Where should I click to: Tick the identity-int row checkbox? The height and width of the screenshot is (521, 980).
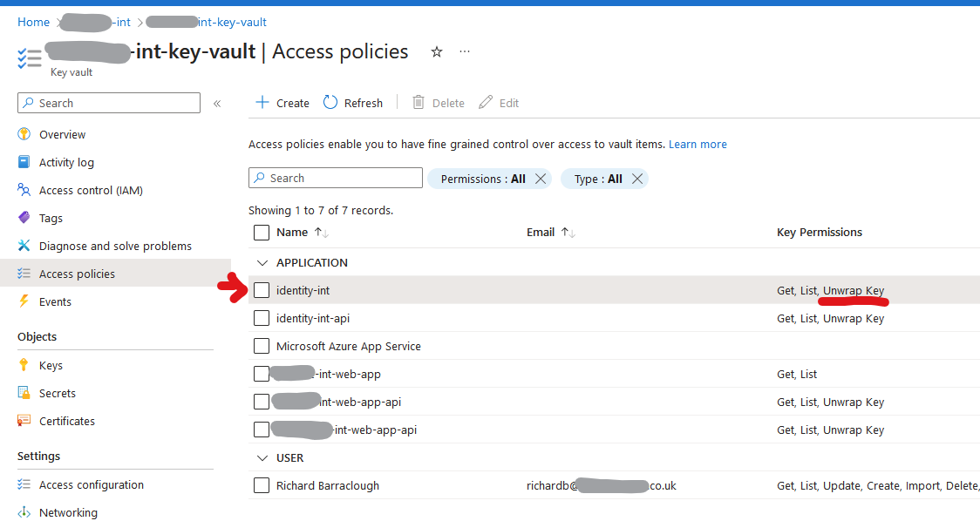pyautogui.click(x=261, y=290)
